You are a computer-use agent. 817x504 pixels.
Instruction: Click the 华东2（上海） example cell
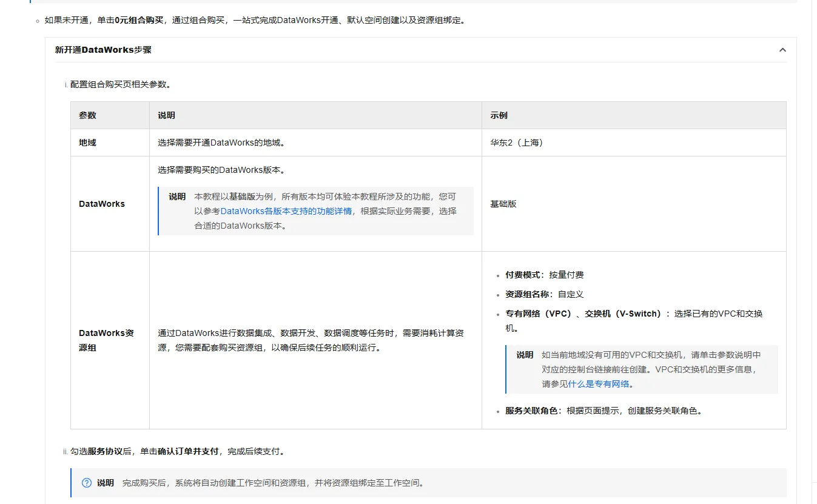click(x=634, y=143)
